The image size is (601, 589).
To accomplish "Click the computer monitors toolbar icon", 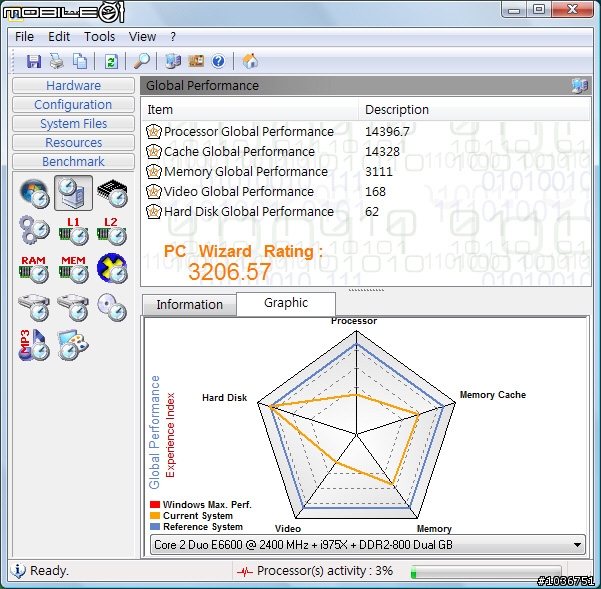I will [173, 61].
